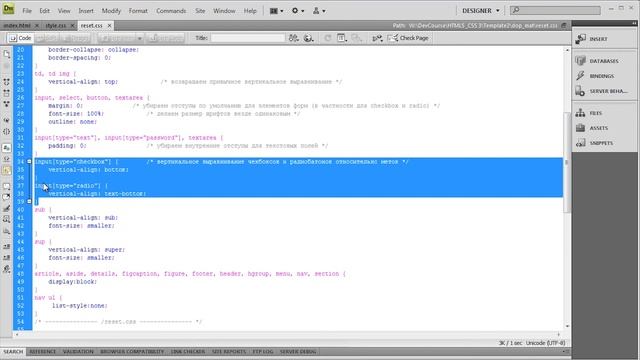Screen dimensions: 640x360
Task: Open the Edit menu
Action: click(x=44, y=11)
